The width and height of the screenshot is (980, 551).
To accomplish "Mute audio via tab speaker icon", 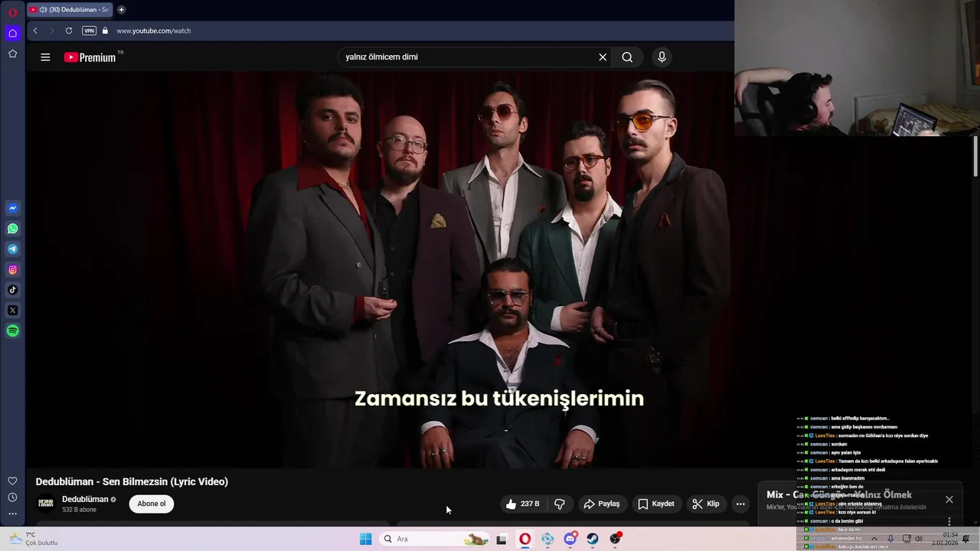I will click(x=43, y=10).
